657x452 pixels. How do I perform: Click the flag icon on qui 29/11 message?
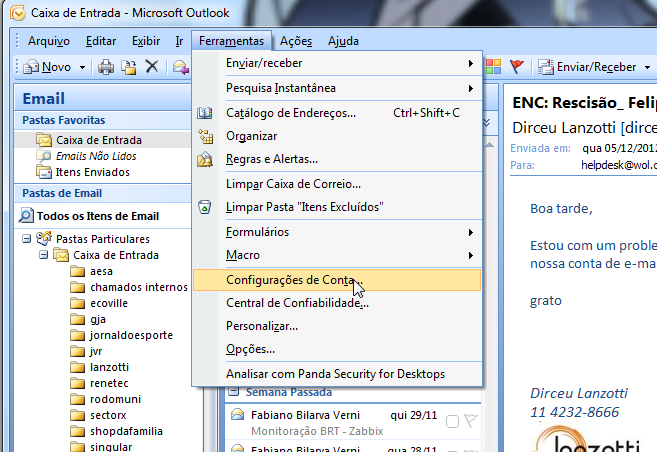[471, 420]
